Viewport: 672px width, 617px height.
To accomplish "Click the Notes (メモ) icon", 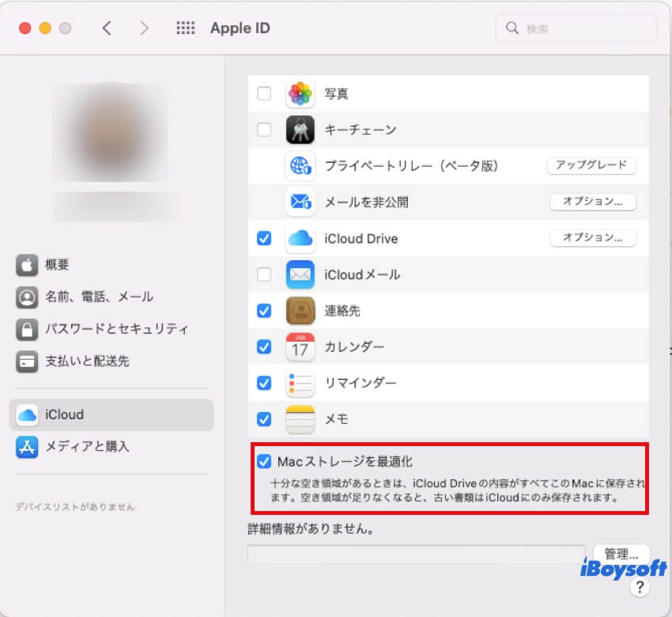I will click(x=300, y=419).
